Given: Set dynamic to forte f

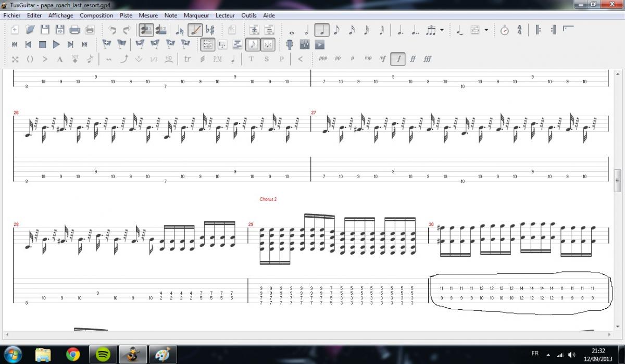Looking at the screenshot, I should [x=398, y=59].
